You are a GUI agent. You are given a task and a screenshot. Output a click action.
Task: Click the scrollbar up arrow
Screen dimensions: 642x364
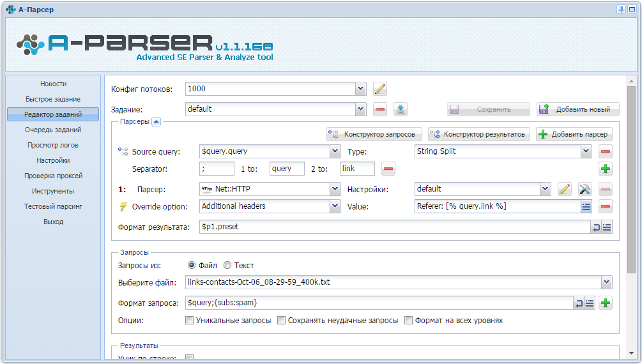(631, 81)
